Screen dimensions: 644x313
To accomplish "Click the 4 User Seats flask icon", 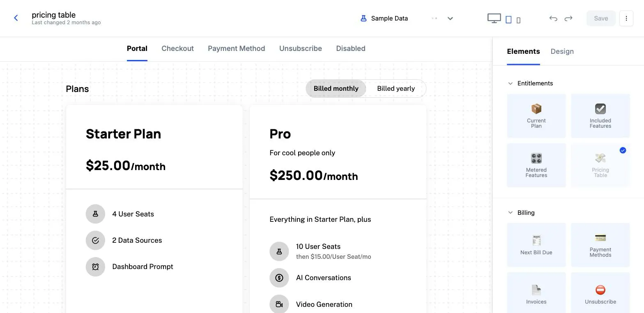I will [95, 214].
